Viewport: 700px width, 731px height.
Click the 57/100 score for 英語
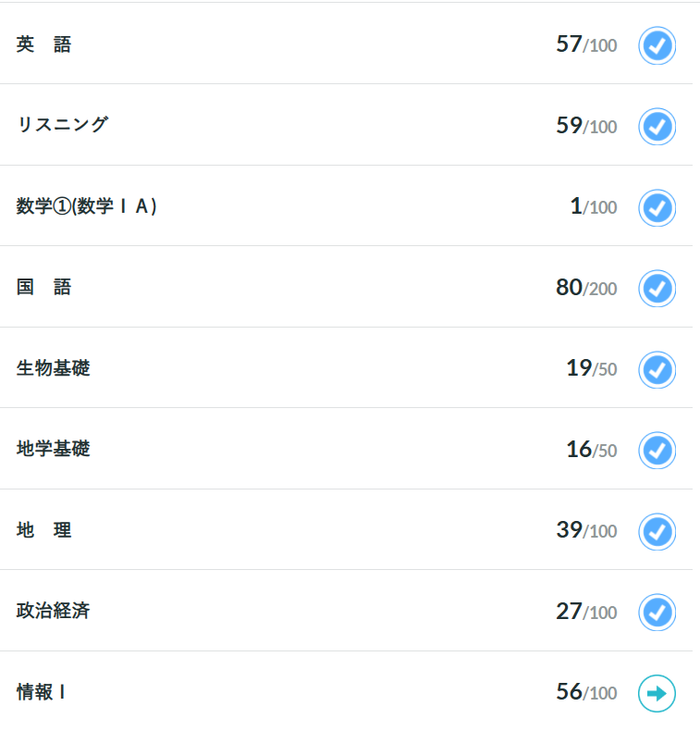[585, 44]
